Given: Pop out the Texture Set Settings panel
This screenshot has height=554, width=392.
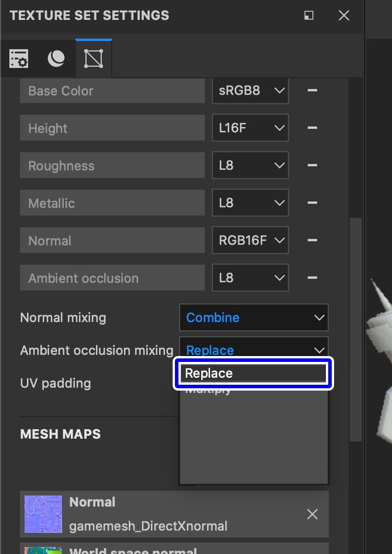Looking at the screenshot, I should tap(308, 15).
